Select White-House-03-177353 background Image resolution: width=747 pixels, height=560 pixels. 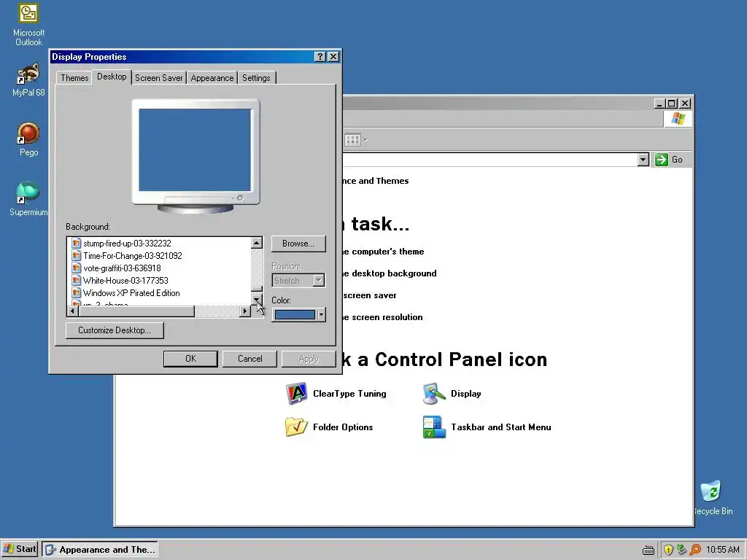[x=125, y=281]
